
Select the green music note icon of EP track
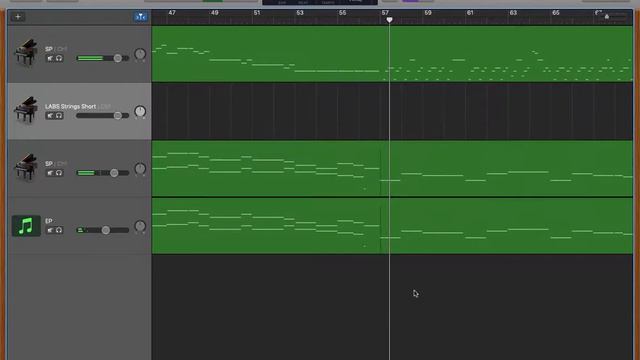click(x=26, y=226)
